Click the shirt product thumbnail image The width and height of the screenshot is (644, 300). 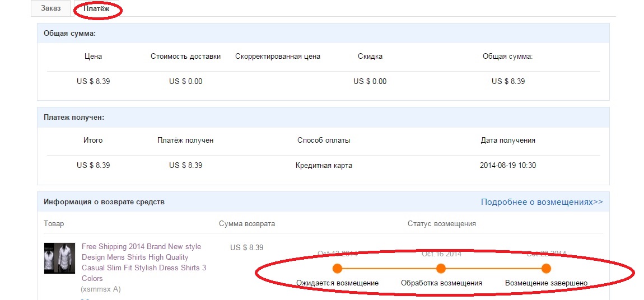pyautogui.click(x=59, y=258)
